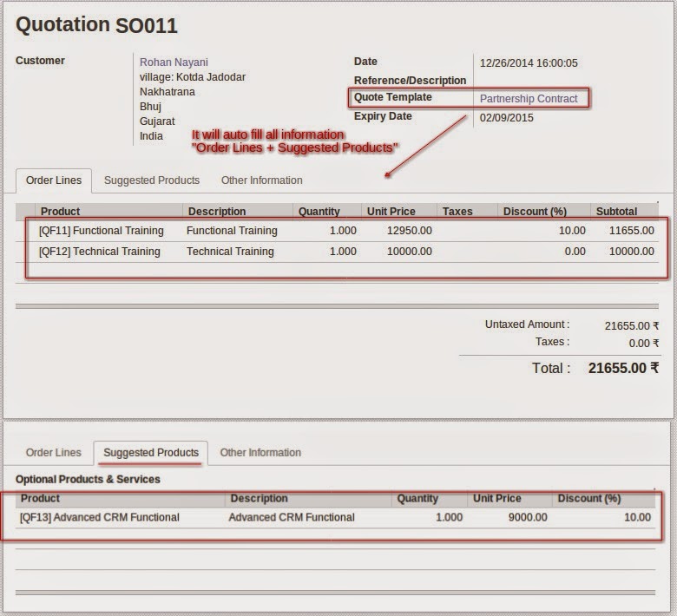Viewport: 677px width, 616px height.
Task: Open the Rohan Nayani customer link
Action: coord(174,62)
